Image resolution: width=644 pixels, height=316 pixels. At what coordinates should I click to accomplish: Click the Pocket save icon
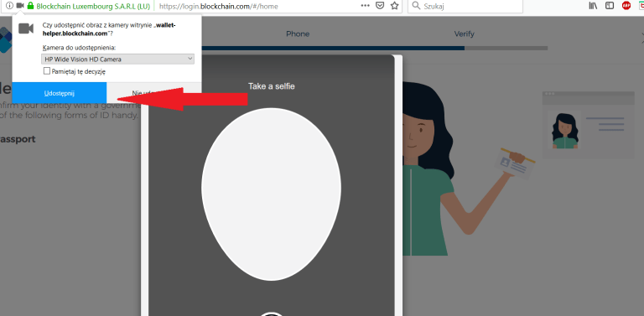pos(381,6)
